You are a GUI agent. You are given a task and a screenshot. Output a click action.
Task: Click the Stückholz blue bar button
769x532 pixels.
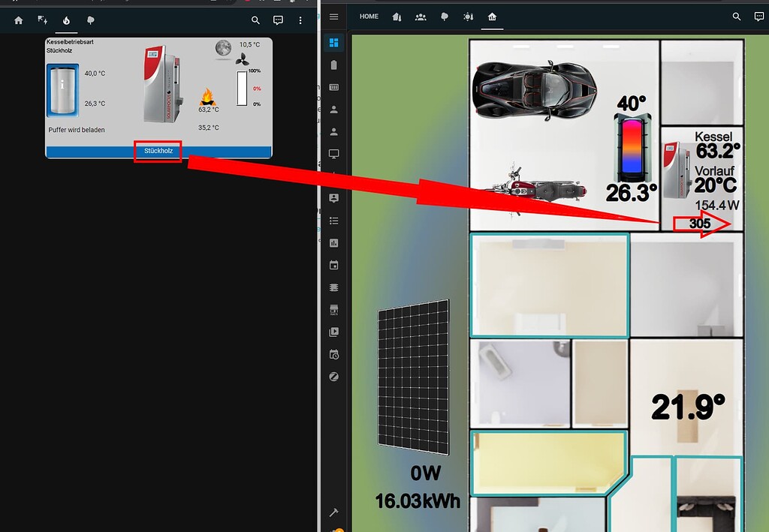click(x=158, y=152)
